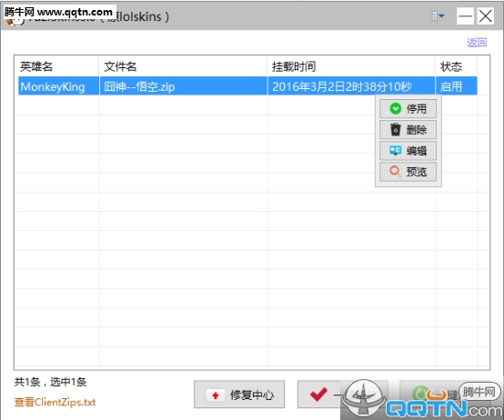Click the 状态 column header
504x420 pixels.
point(456,66)
